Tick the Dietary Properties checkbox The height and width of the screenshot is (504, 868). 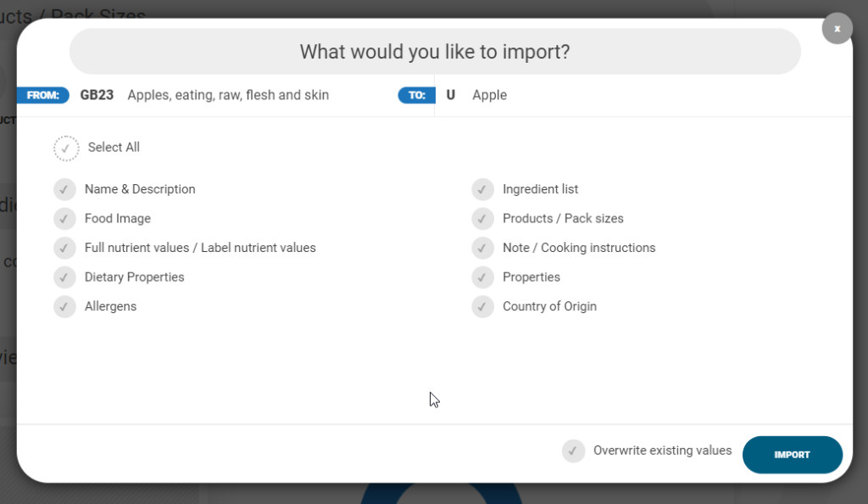65,277
